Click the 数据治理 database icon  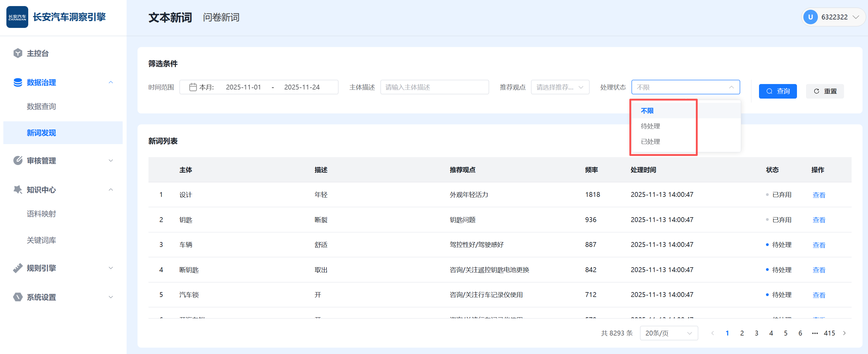pyautogui.click(x=18, y=82)
